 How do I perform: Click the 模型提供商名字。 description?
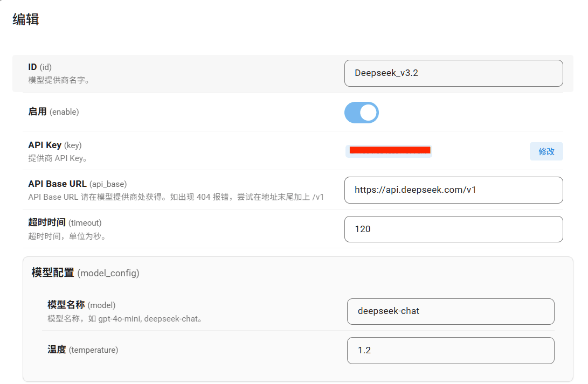tap(59, 80)
